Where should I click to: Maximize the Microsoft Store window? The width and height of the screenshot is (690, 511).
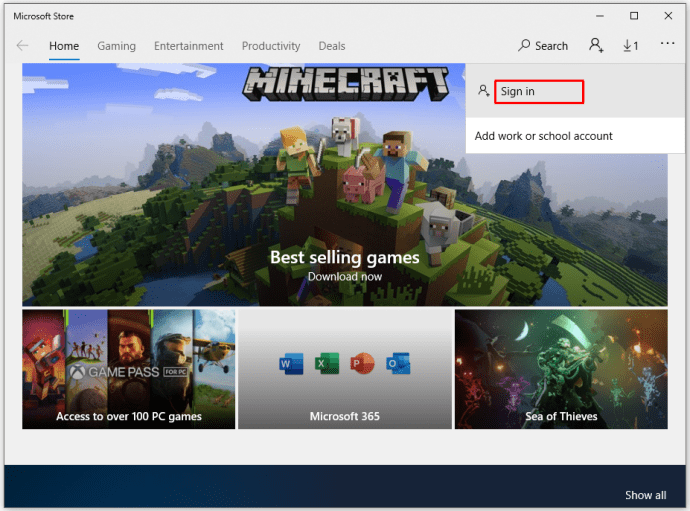(x=634, y=16)
